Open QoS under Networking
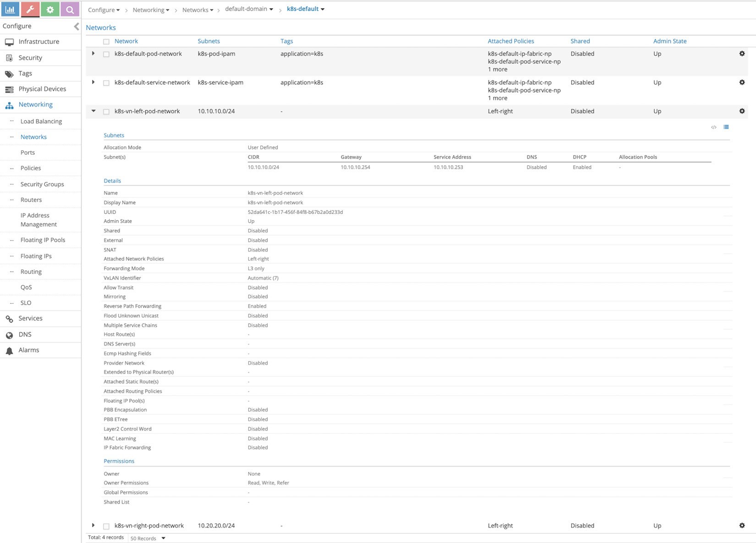This screenshot has height=543, width=756. pos(26,287)
